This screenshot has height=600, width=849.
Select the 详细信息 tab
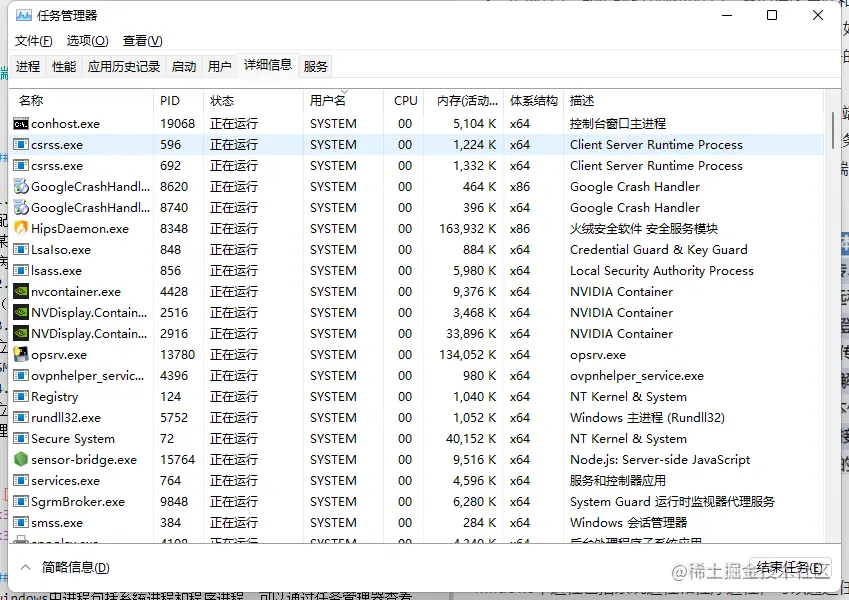tap(268, 65)
